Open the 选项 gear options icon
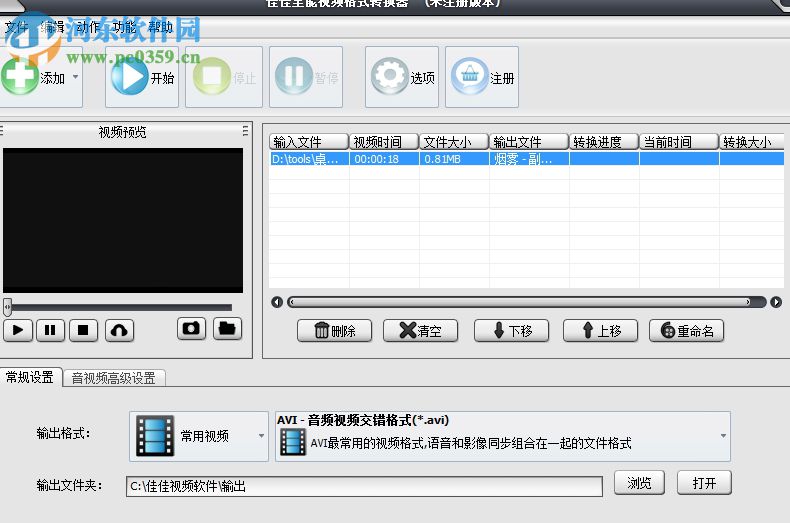The height and width of the screenshot is (523, 790). click(x=389, y=76)
